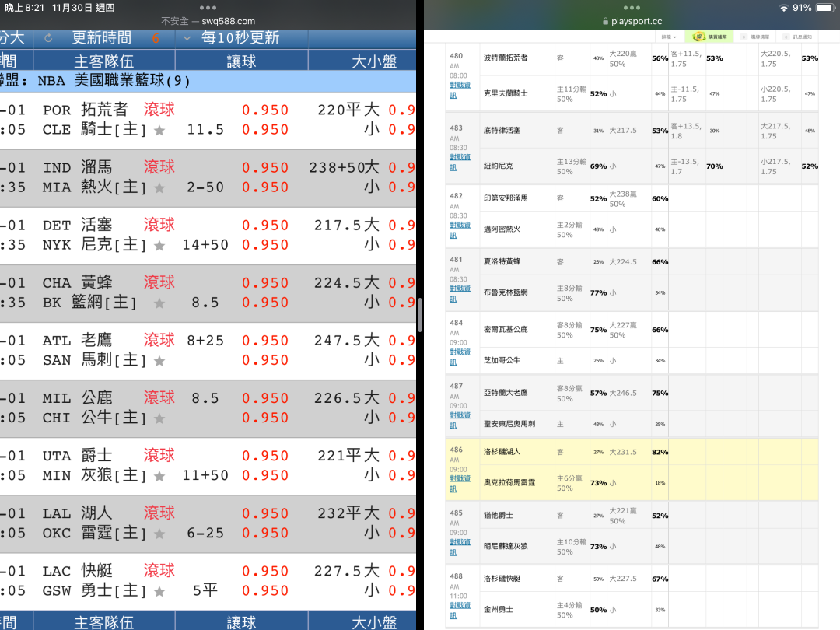Screen dimensions: 840x630
Task: Click 大231.5 total in game 486 row
Action: [623, 452]
